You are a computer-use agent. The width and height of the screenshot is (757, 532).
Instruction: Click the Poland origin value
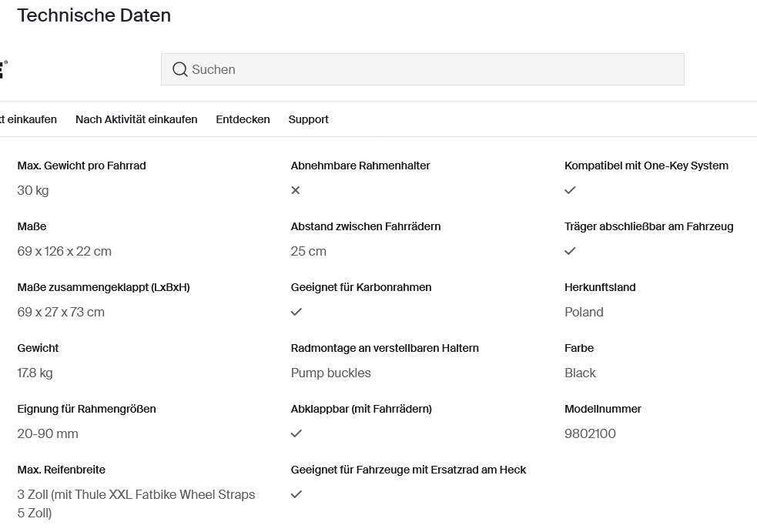(584, 312)
